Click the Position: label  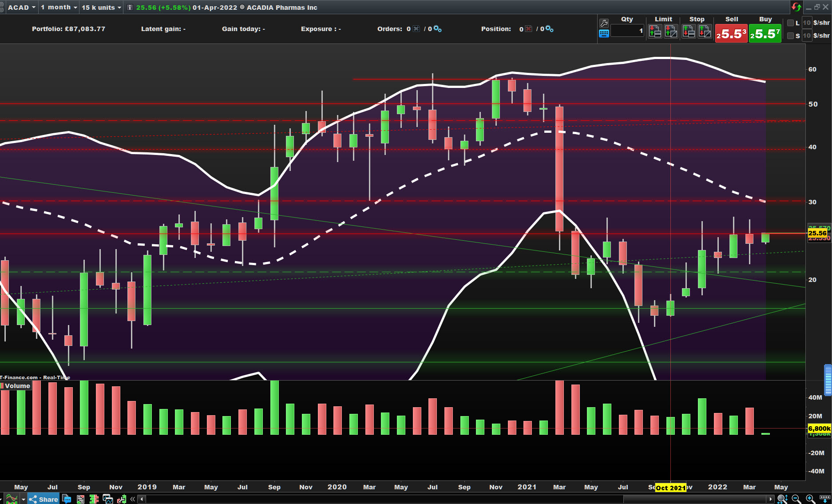coord(496,29)
